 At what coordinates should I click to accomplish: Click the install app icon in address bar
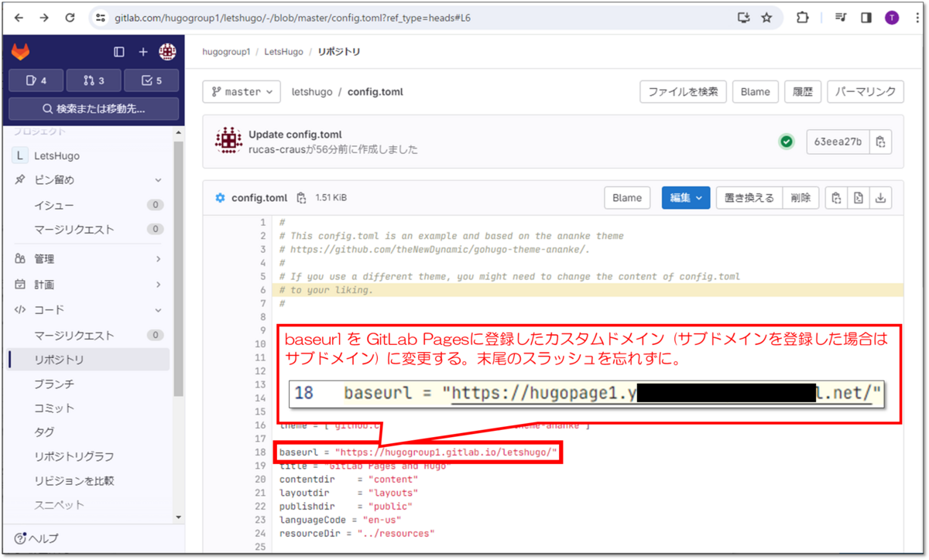click(x=744, y=17)
